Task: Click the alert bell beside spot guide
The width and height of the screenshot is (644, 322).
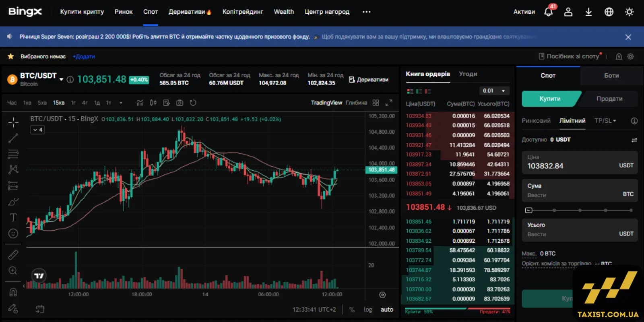Action: point(619,56)
